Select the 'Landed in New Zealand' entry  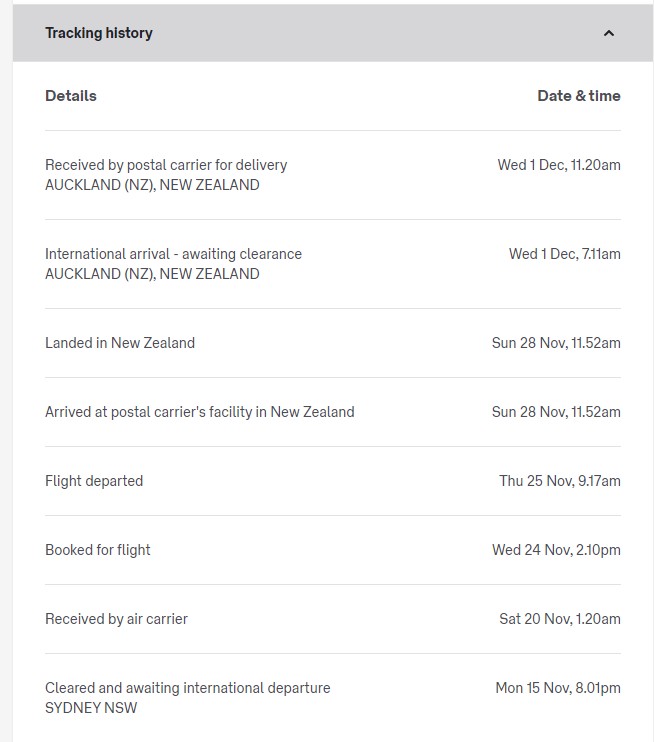click(120, 343)
